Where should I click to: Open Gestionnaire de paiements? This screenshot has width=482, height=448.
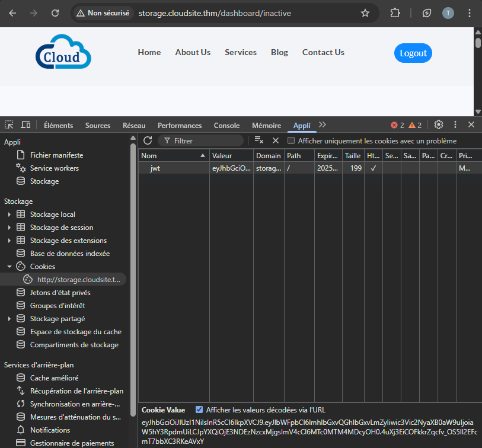[x=72, y=443]
